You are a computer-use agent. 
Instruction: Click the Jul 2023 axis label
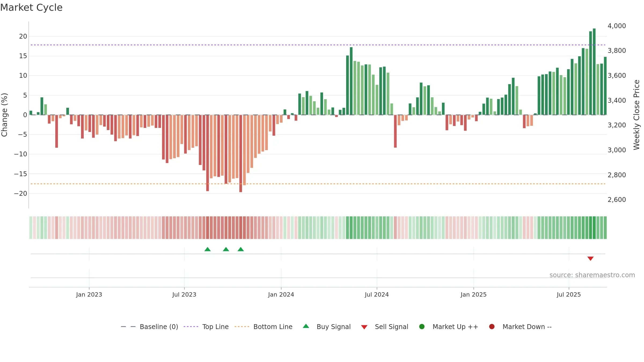point(184,294)
